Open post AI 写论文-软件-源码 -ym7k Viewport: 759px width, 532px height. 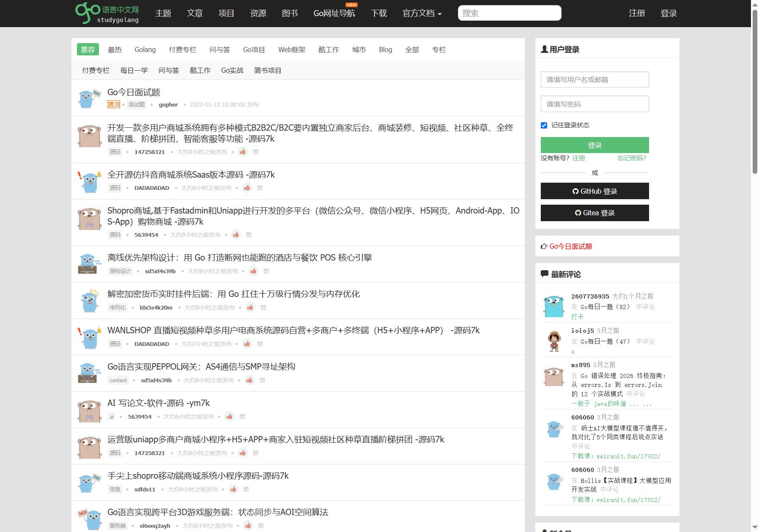tap(159, 403)
